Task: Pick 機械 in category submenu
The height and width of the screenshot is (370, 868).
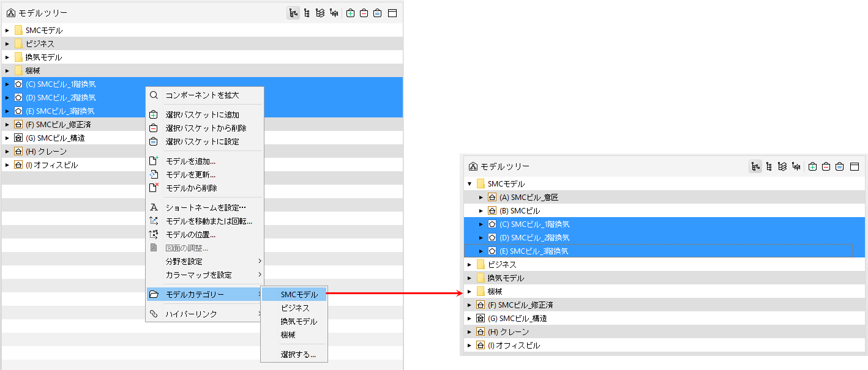Action: [294, 335]
